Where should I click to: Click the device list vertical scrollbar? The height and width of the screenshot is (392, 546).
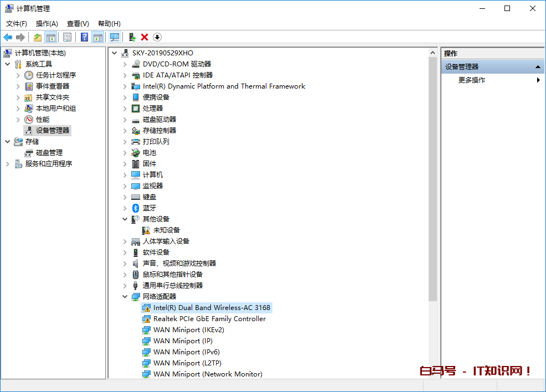point(432,177)
